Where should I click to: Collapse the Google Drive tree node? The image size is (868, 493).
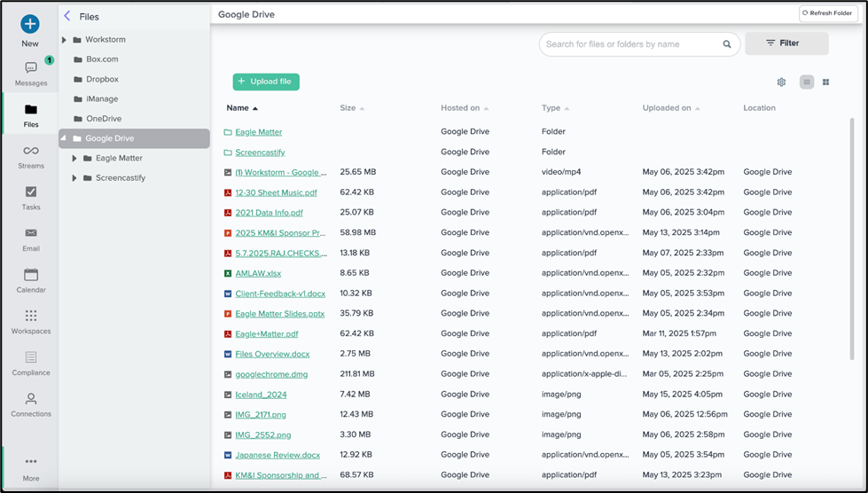pos(64,138)
